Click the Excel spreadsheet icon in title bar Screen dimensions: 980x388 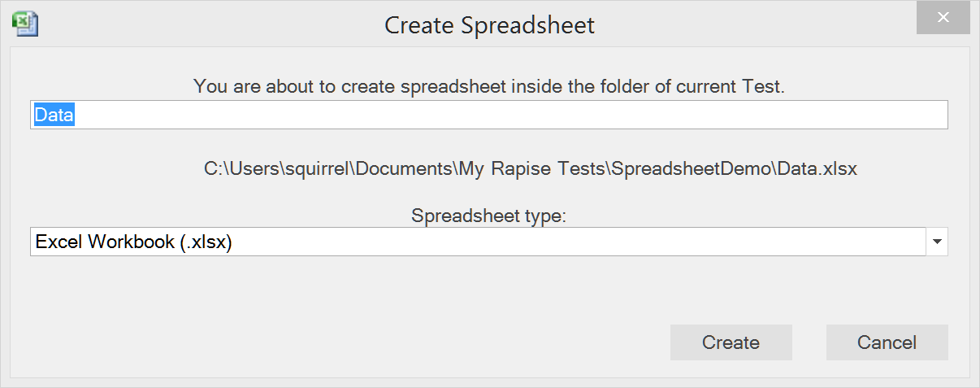[x=26, y=24]
